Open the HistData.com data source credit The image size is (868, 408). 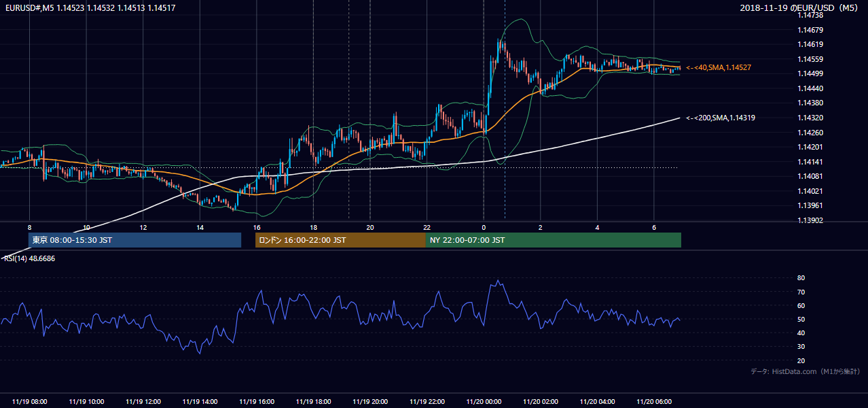[x=806, y=371]
